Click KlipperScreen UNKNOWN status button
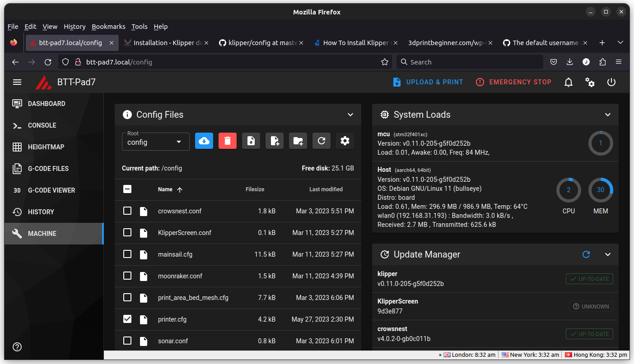Screen dimensions: 634x364 591,306
